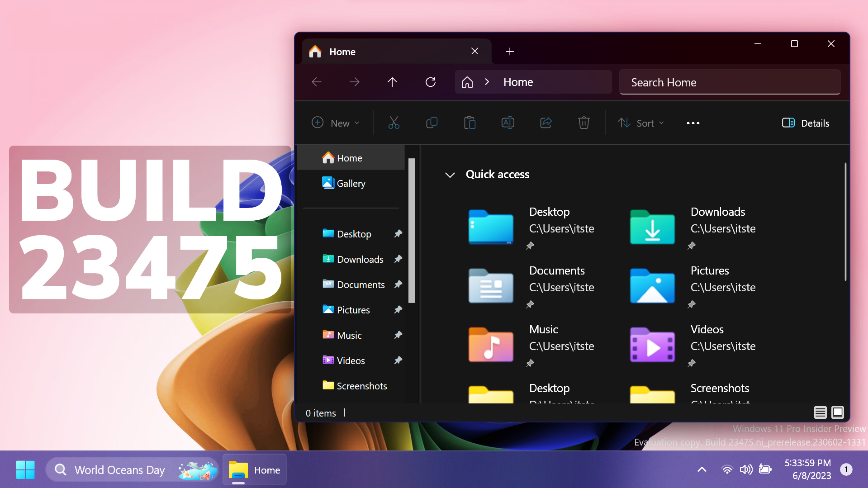The width and height of the screenshot is (868, 488).
Task: Click the Copy icon
Action: [432, 123]
